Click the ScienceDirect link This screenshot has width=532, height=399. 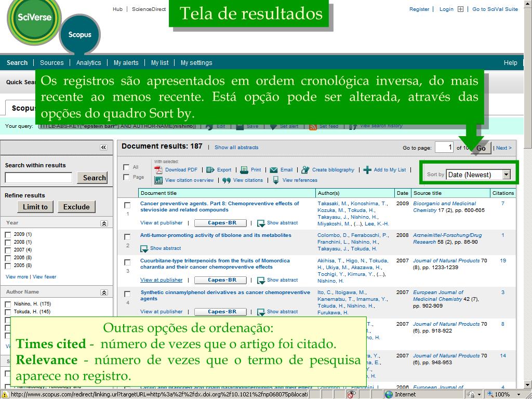click(x=149, y=9)
